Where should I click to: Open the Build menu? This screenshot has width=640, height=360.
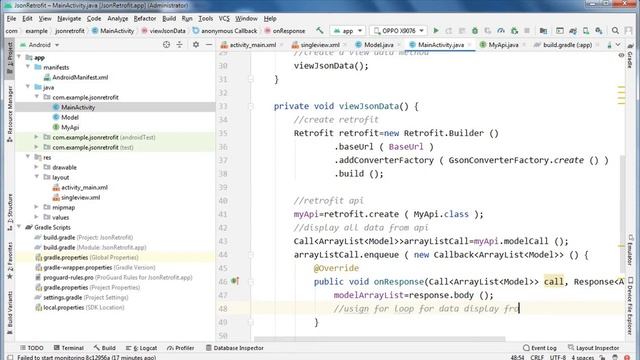(x=169, y=18)
